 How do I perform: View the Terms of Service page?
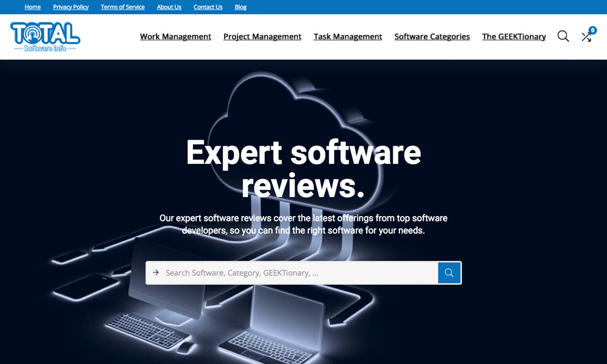pos(123,7)
